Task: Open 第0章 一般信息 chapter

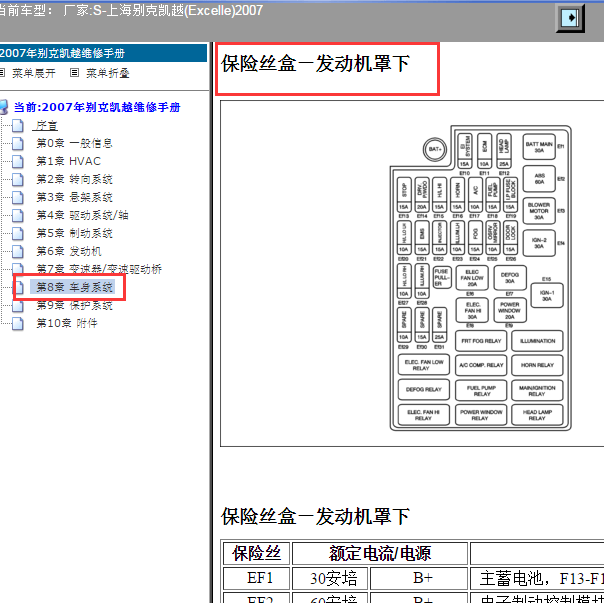Action: [74, 143]
